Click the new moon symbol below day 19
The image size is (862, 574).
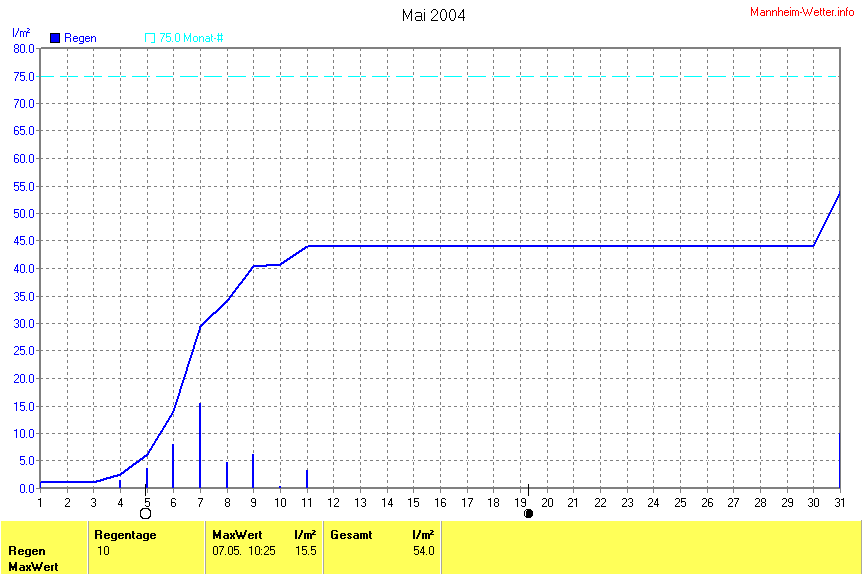click(528, 513)
